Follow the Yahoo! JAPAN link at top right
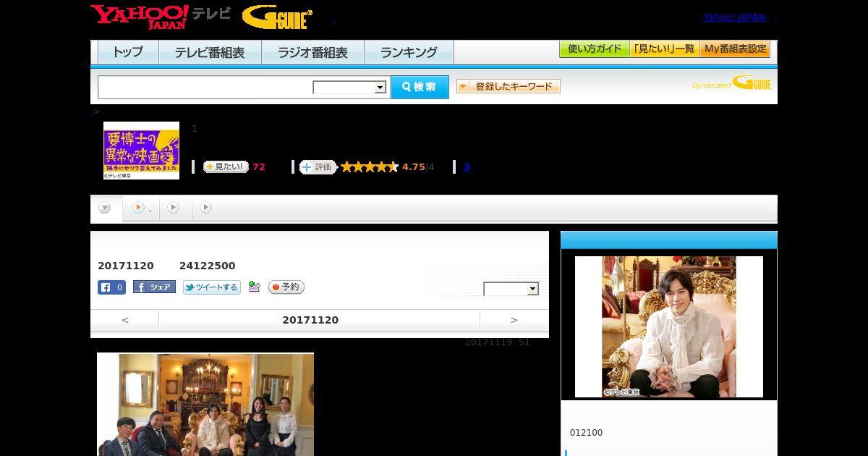This screenshot has width=868, height=456. point(734,17)
